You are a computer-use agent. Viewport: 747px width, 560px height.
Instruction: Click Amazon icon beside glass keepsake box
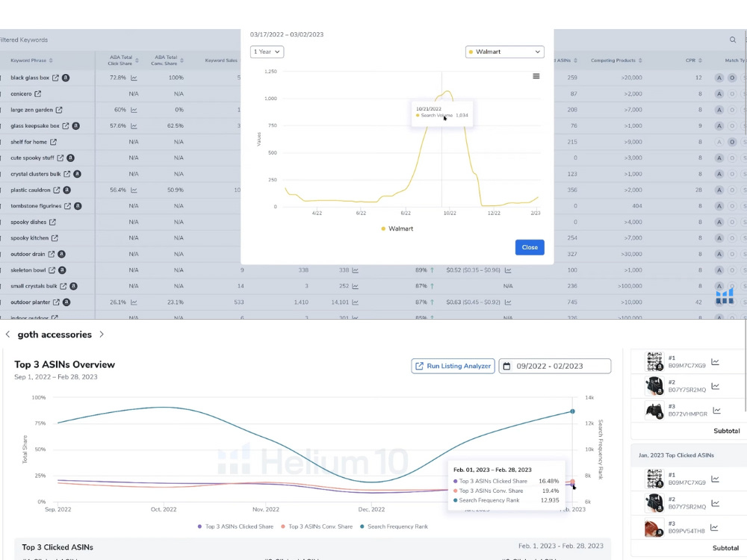[x=75, y=125]
